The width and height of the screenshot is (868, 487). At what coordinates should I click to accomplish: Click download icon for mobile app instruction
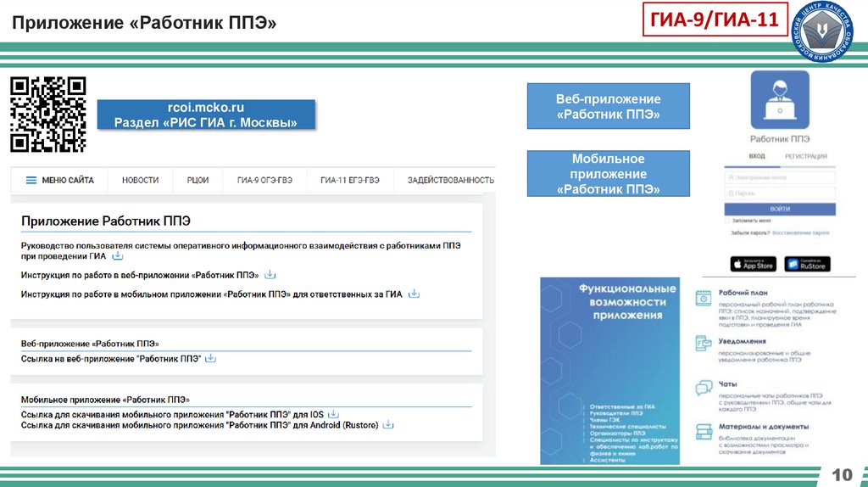point(414,294)
